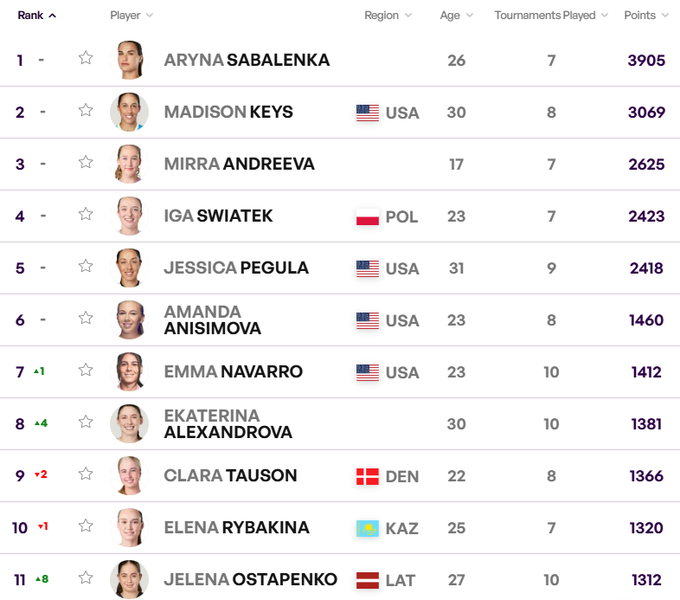Screen dimensions: 680x600
Task: Click the star icon for Jessica Pegula
Action: click(x=86, y=266)
